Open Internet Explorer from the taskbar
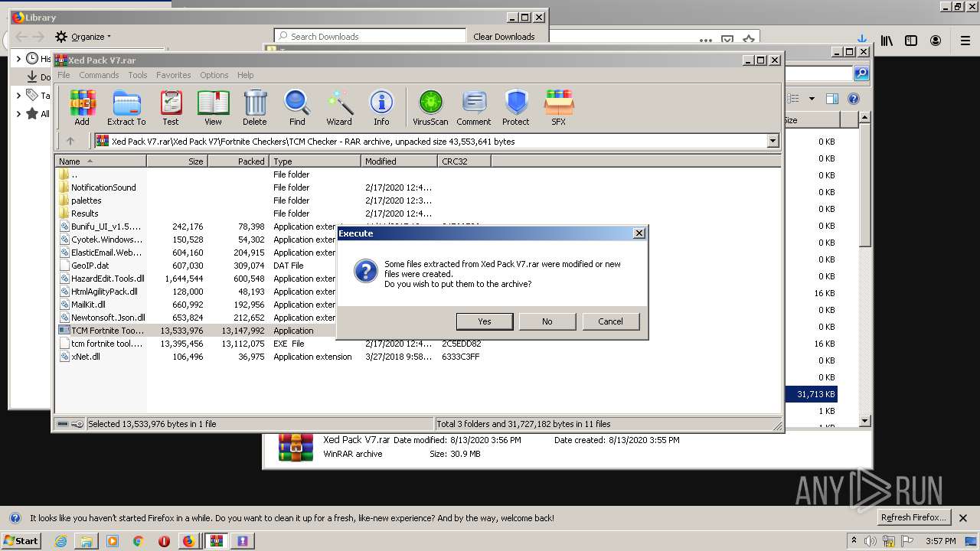The width and height of the screenshot is (980, 551). (x=61, y=541)
